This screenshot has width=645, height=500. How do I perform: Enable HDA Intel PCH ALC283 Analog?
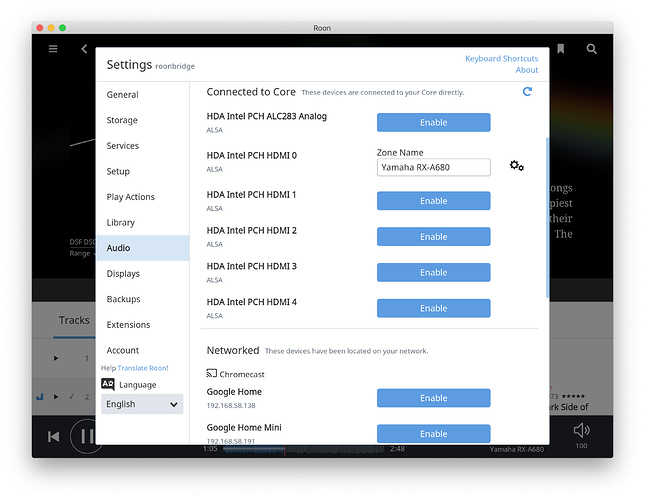coord(434,123)
